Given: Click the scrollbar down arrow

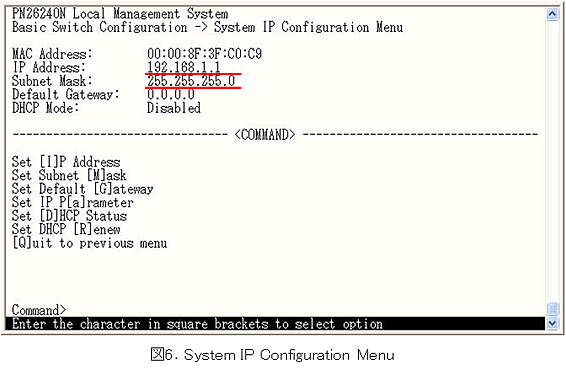Looking at the screenshot, I should [552, 323].
